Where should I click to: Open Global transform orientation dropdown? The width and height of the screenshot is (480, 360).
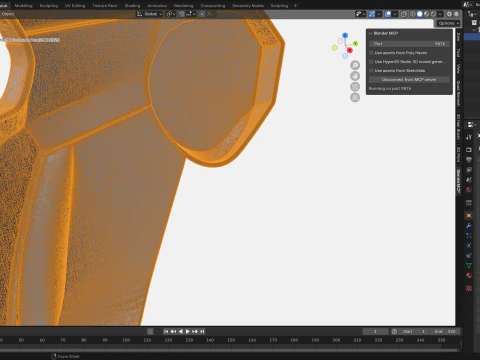pyautogui.click(x=150, y=14)
